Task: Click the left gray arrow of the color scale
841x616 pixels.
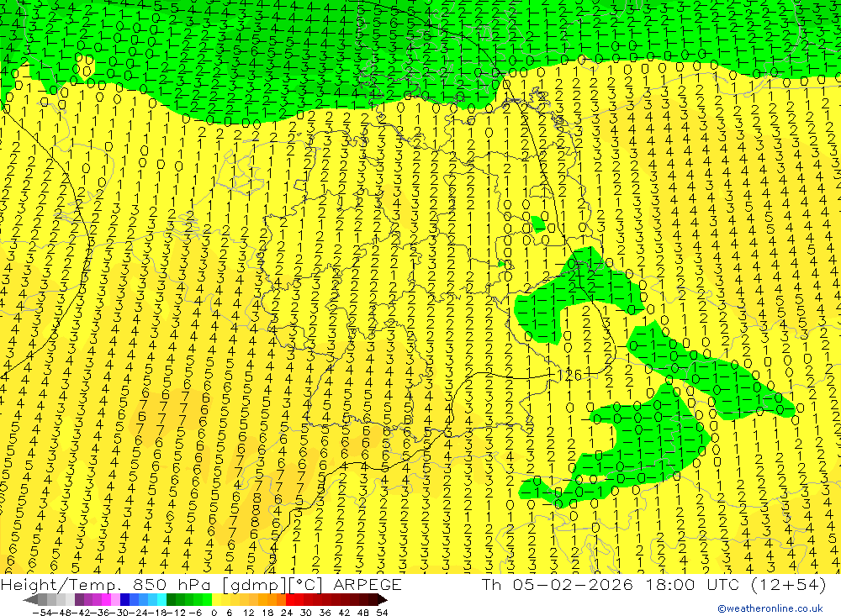Action: [30, 600]
